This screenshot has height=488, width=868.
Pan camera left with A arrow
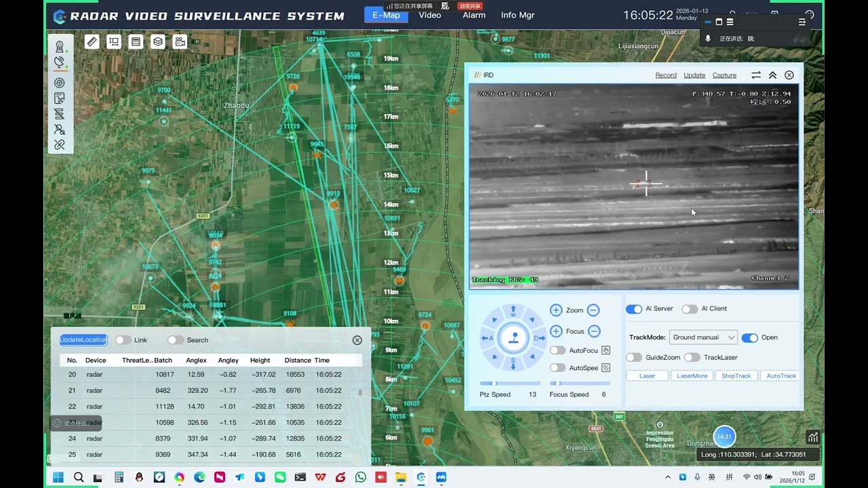(x=487, y=338)
